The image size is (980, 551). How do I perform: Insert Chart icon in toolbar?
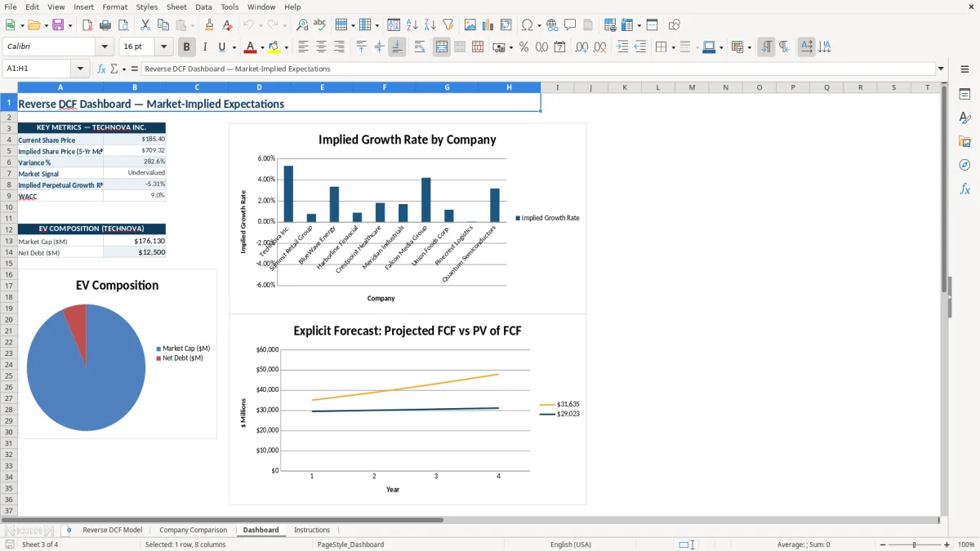coord(488,25)
